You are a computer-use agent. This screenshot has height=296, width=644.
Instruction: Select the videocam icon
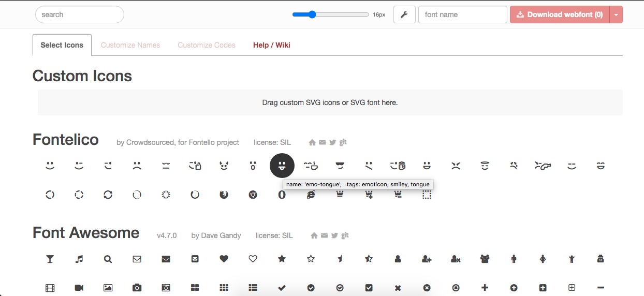(79, 288)
